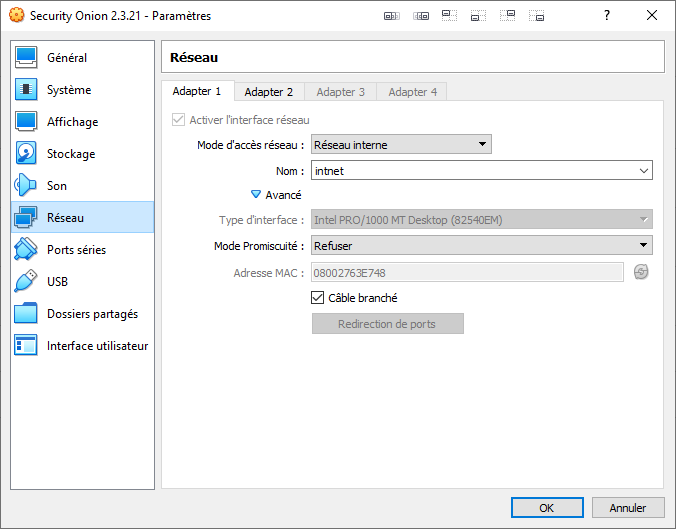Screen dimensions: 676x529
Task: Select the Son label in sidebar
Action: (x=56, y=186)
